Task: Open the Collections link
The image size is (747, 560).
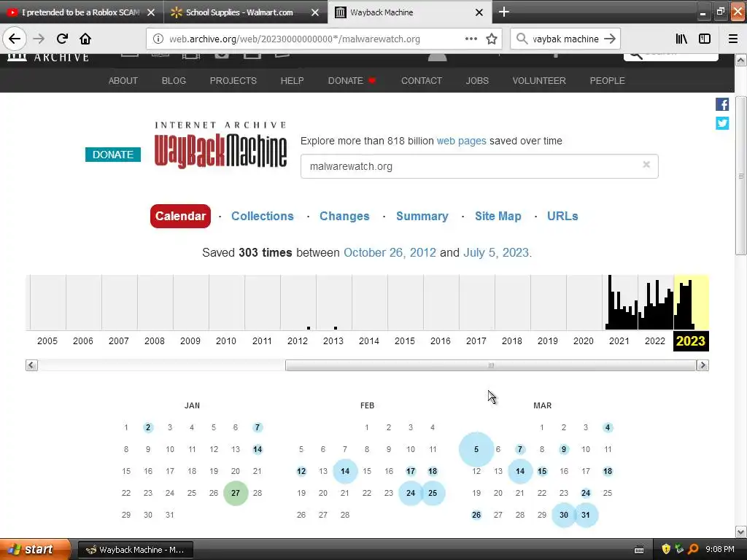Action: [x=263, y=216]
